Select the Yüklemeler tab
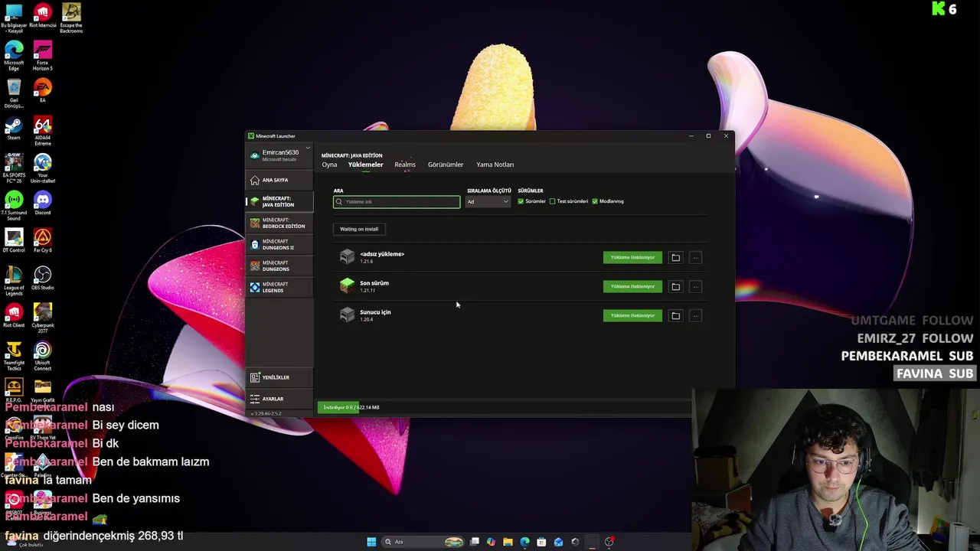Image resolution: width=980 pixels, height=551 pixels. (x=365, y=165)
